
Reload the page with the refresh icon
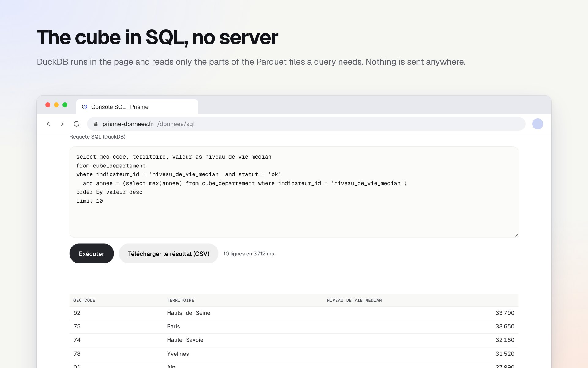coord(77,124)
